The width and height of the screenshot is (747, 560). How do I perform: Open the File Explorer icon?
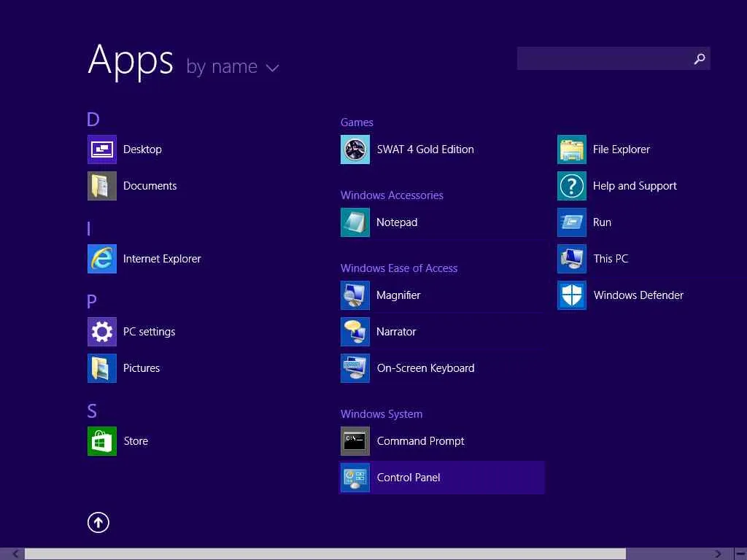572,149
